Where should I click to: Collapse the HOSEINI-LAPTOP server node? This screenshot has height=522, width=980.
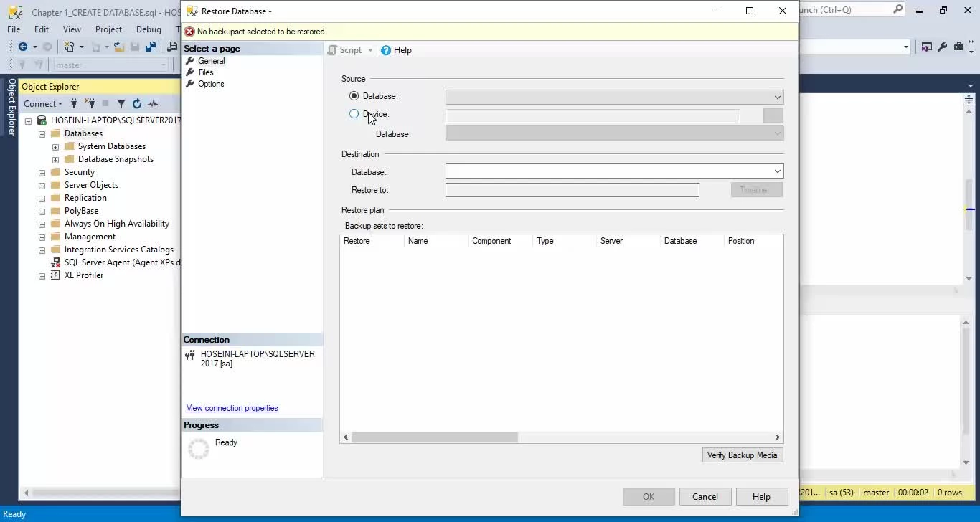pyautogui.click(x=28, y=120)
